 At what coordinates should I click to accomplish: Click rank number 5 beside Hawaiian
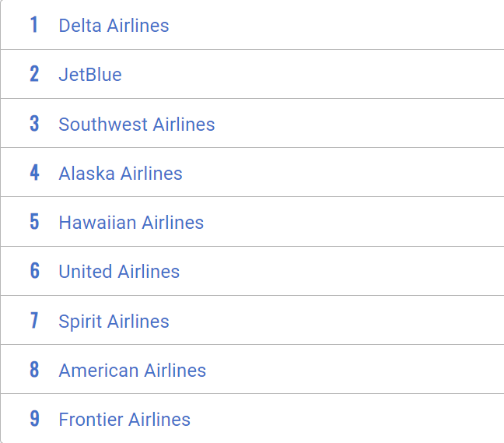click(x=34, y=222)
